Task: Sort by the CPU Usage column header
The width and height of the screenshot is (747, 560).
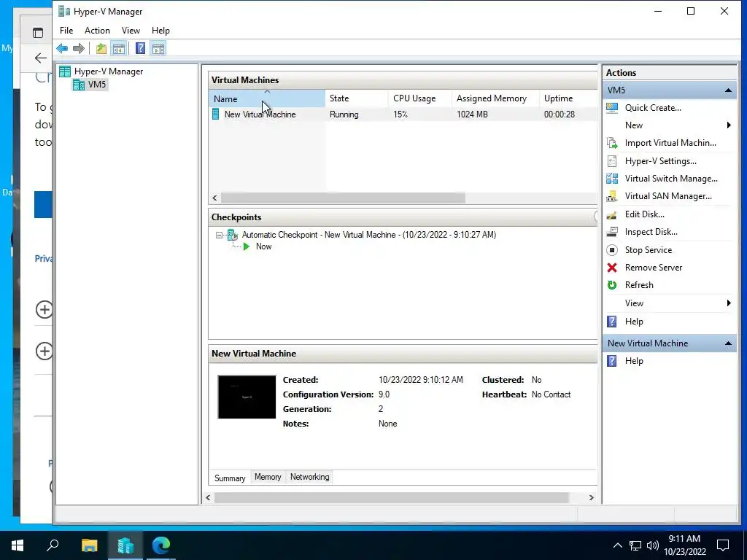Action: pos(419,98)
